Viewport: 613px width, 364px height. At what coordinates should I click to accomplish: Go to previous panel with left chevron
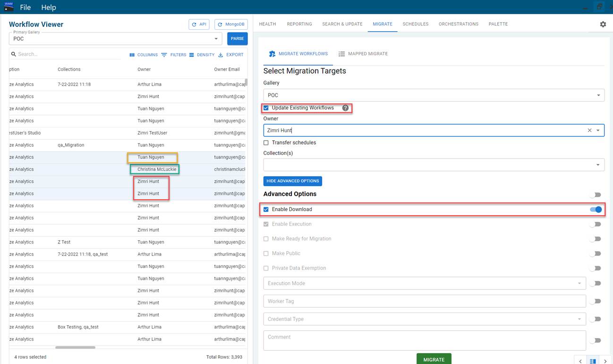581,361
